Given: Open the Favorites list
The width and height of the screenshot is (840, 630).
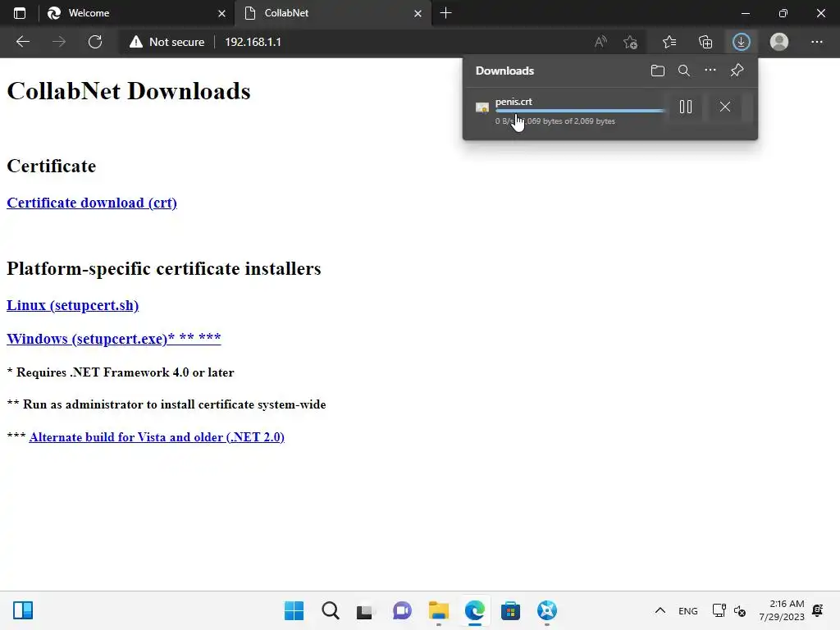Looking at the screenshot, I should point(669,42).
